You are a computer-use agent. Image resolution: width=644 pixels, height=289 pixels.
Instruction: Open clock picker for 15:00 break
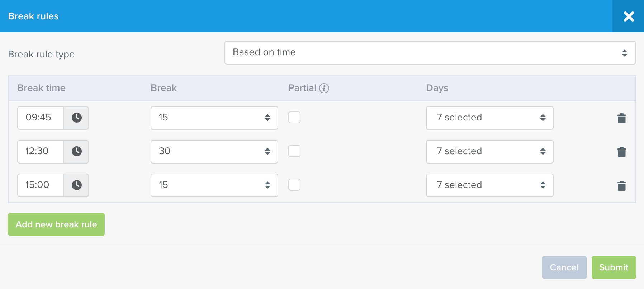(76, 185)
